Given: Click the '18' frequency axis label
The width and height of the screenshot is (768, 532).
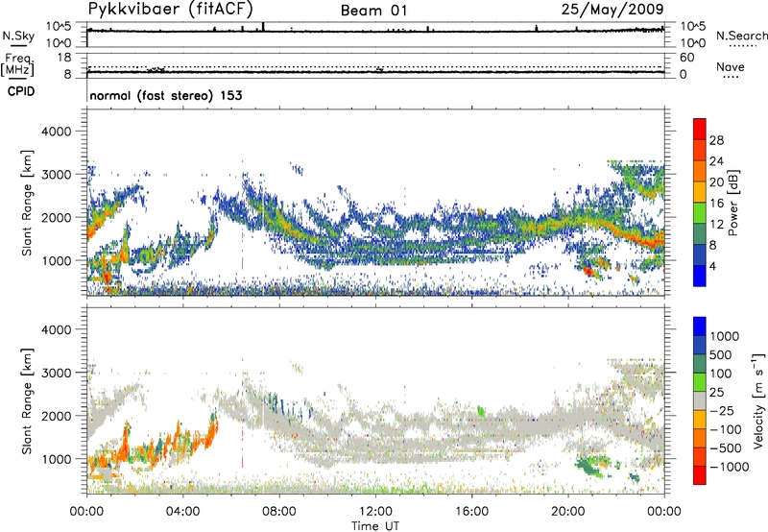Looking at the screenshot, I should click(64, 58).
